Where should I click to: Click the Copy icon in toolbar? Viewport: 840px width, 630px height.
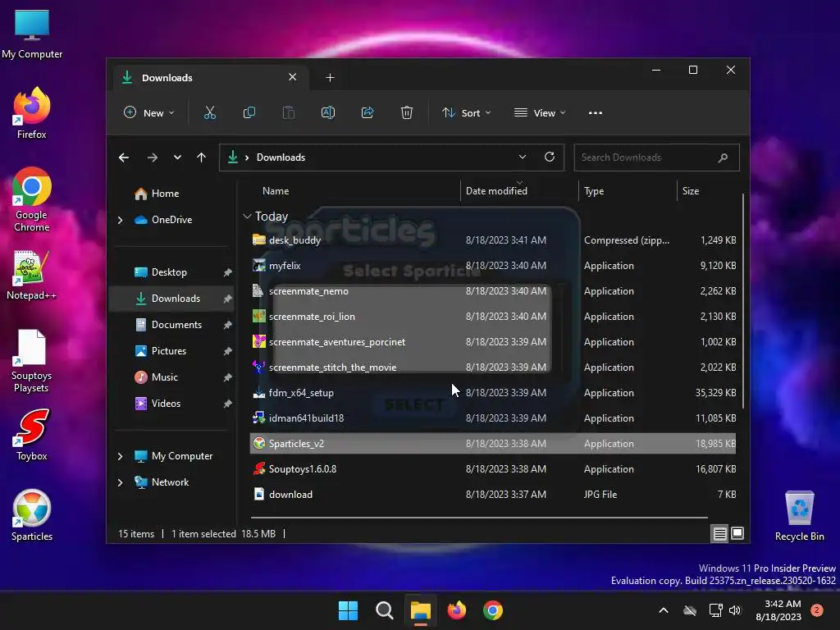click(249, 112)
